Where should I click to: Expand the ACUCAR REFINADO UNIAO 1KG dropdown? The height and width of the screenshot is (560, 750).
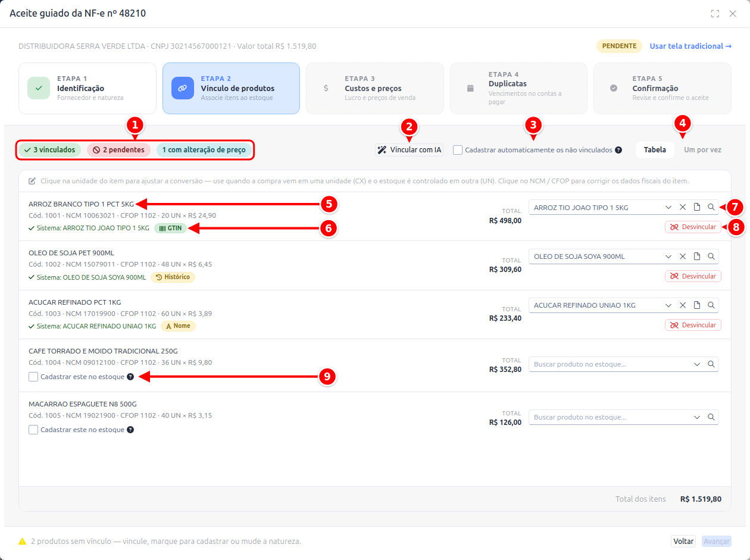pyautogui.click(x=668, y=305)
